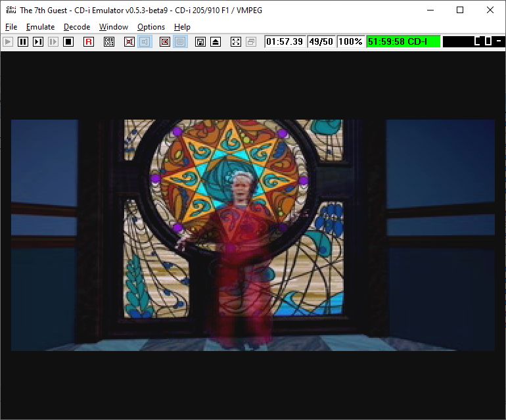506x420 pixels.
Task: Open the DEBUG toolbar button
Action: tap(109, 41)
